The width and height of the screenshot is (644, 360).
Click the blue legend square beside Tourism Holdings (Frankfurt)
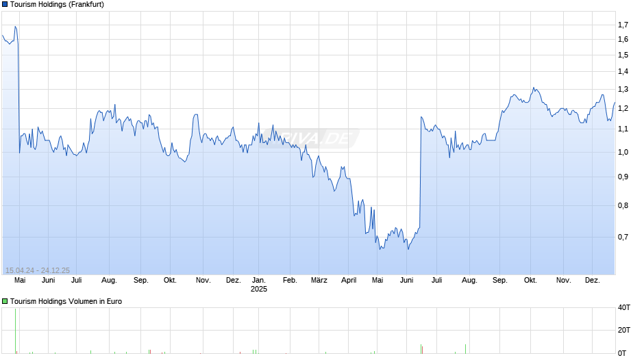5,5
